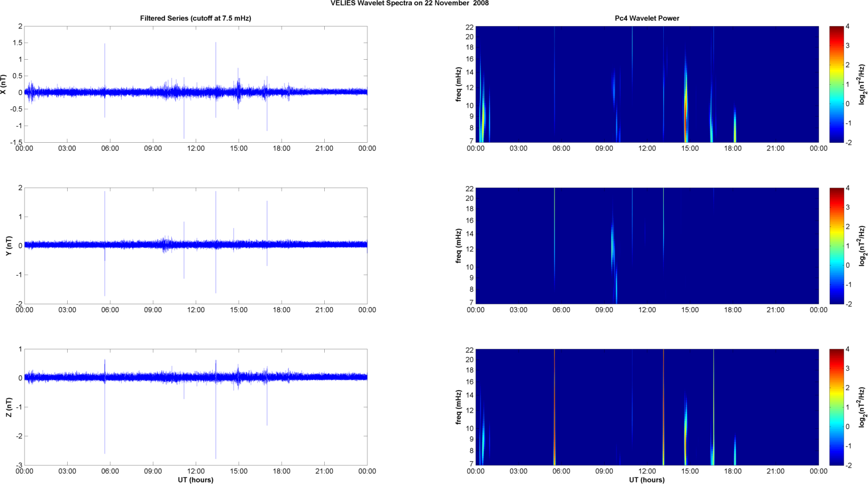This screenshot has height=484, width=868.
Task: Click the "12:00" tick under Y time series
Action: click(x=196, y=310)
